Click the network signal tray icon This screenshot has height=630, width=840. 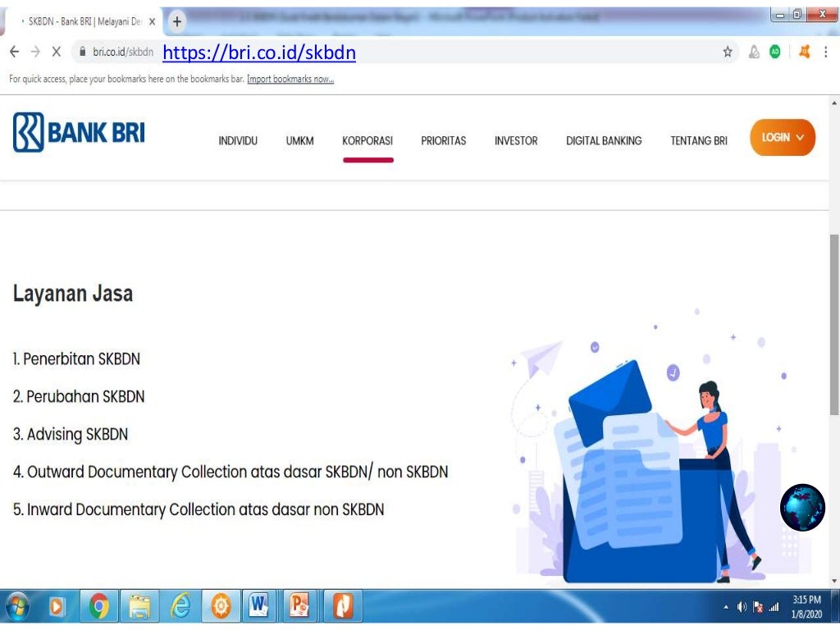(x=774, y=607)
